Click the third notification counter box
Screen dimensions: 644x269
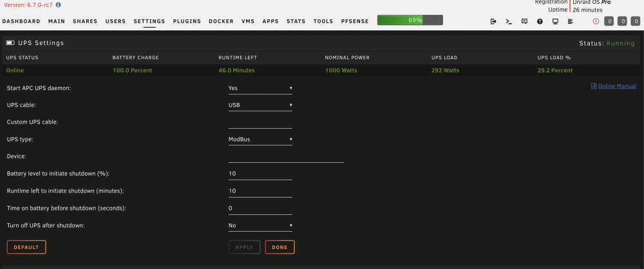636,21
